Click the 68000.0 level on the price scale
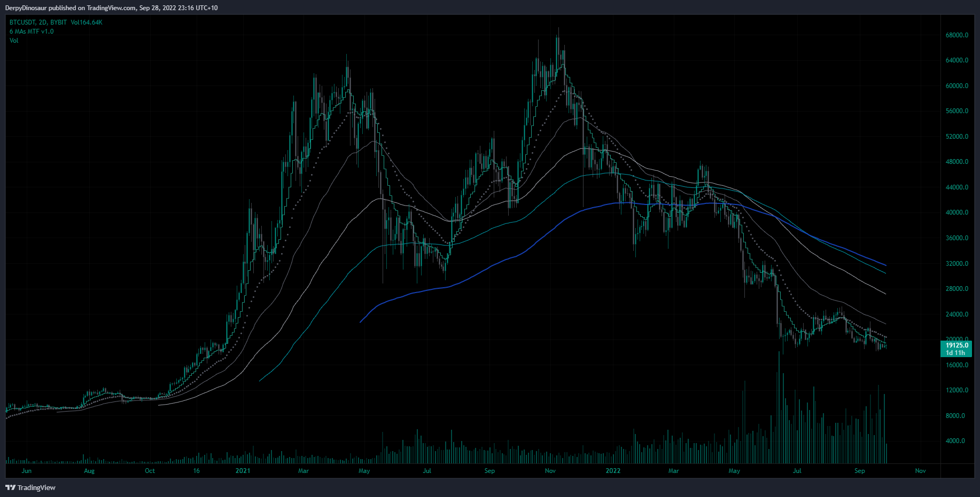 click(x=956, y=35)
